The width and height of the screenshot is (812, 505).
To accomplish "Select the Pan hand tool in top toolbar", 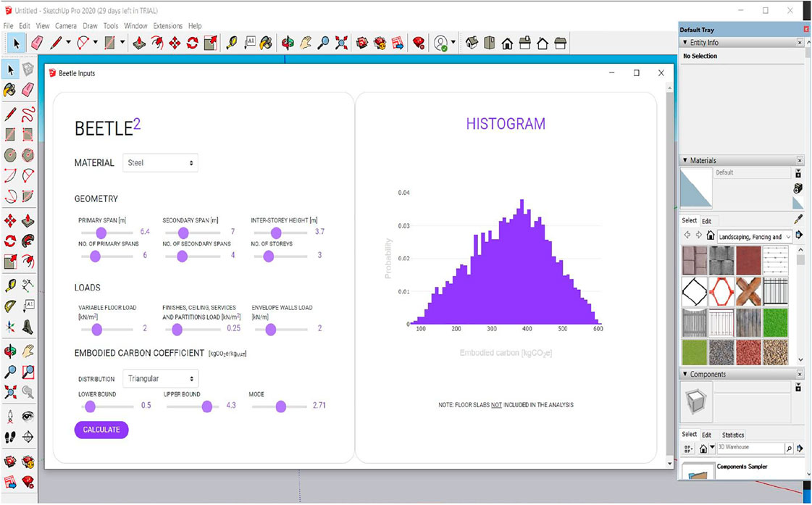I will click(306, 43).
